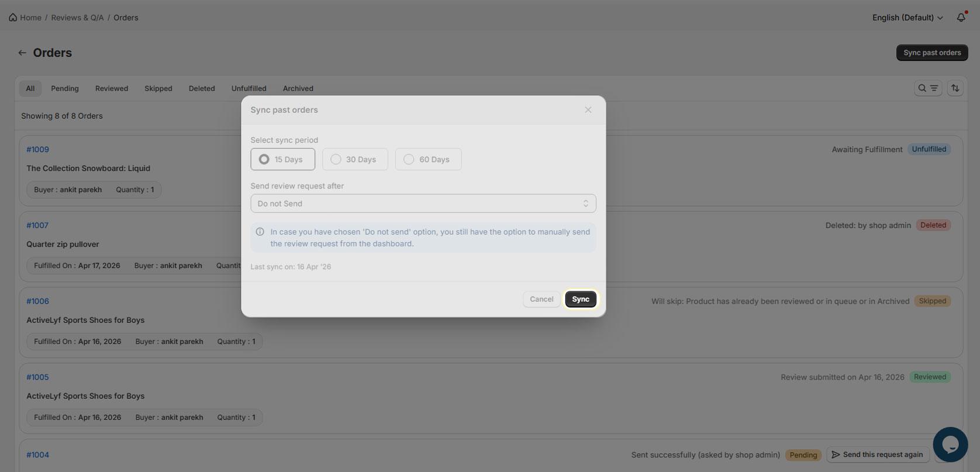This screenshot has width=980, height=472.
Task: Click Send this request again button
Action: [x=877, y=454]
